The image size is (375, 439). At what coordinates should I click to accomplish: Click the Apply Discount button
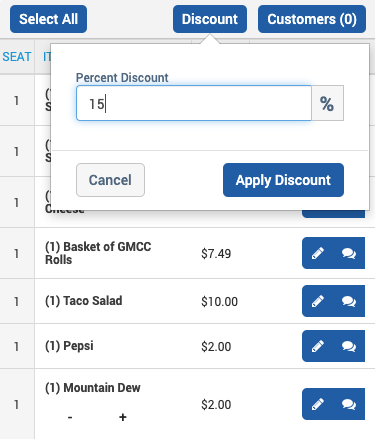click(x=283, y=180)
